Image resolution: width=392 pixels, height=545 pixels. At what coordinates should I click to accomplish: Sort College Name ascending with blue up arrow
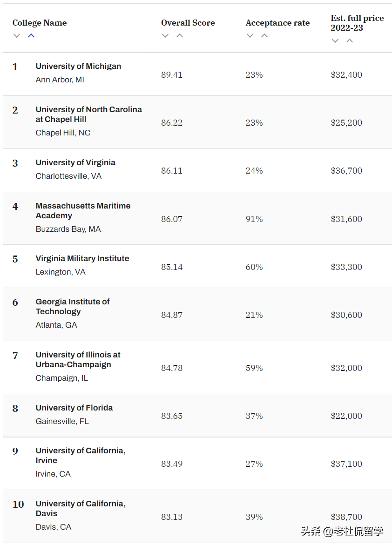pyautogui.click(x=31, y=36)
